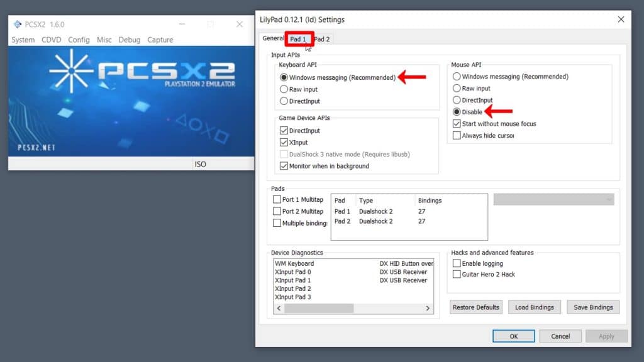Click the Bindings column header
The image size is (644, 362).
[x=430, y=200]
